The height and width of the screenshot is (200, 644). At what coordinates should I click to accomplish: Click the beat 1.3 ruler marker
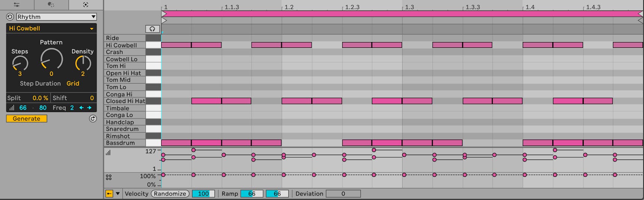[409, 7]
